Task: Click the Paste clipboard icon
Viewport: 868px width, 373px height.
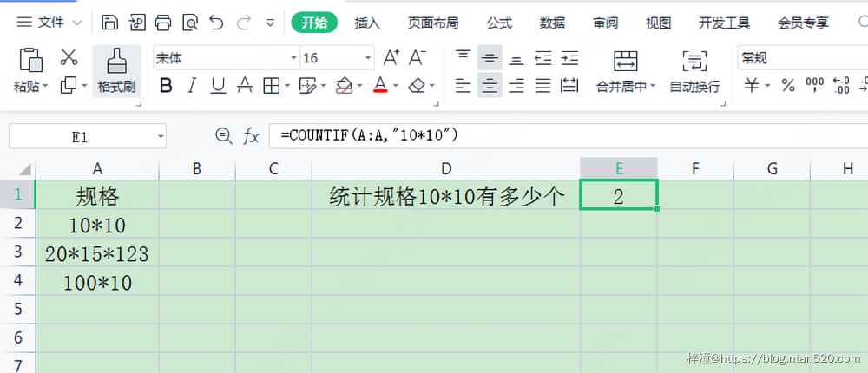Action: click(x=30, y=59)
